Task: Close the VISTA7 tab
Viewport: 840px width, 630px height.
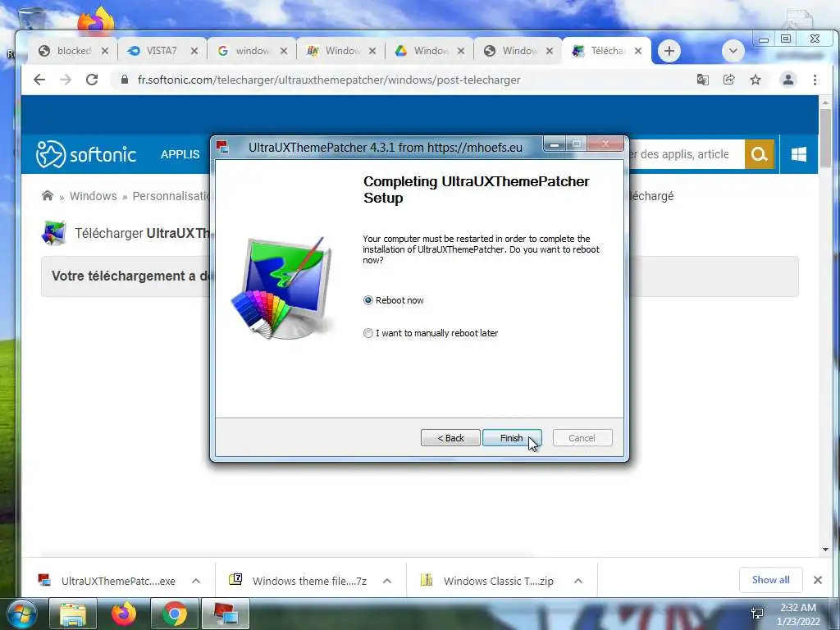Action: pyautogui.click(x=194, y=51)
